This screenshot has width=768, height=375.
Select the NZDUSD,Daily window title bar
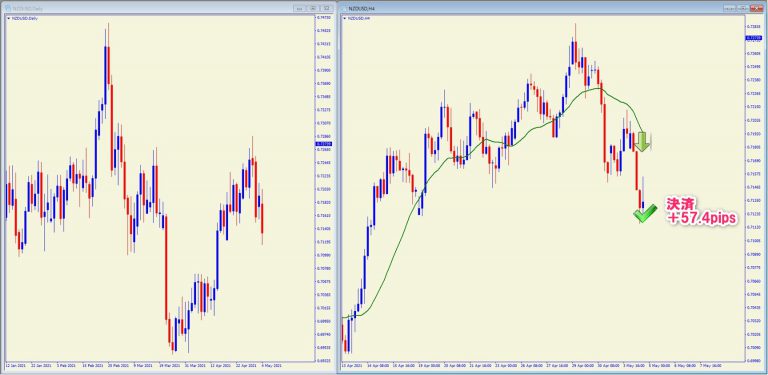click(x=168, y=8)
